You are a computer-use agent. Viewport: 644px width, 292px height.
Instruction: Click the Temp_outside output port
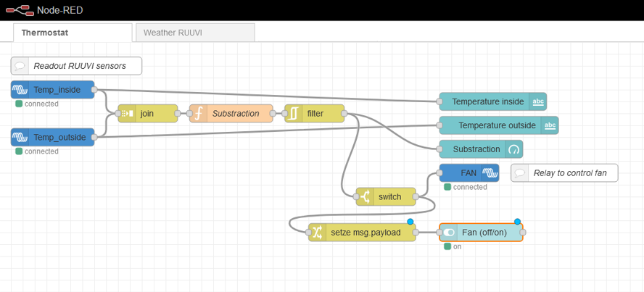point(94,137)
